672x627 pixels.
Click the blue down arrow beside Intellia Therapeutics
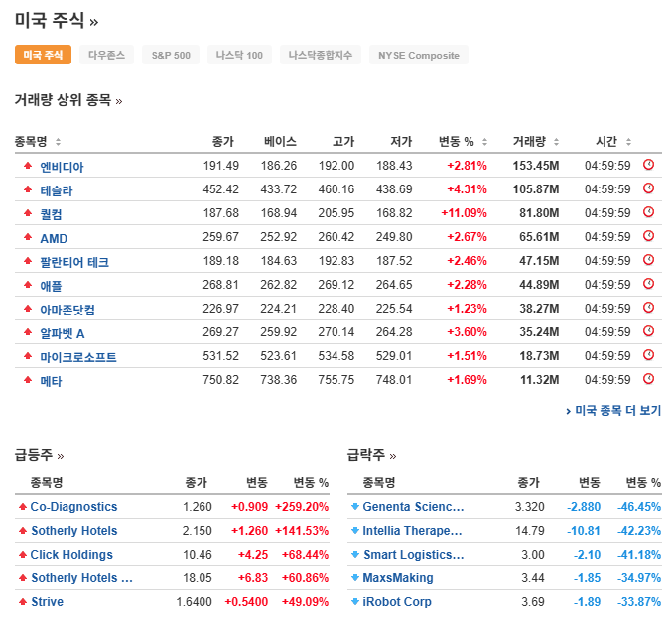355,531
